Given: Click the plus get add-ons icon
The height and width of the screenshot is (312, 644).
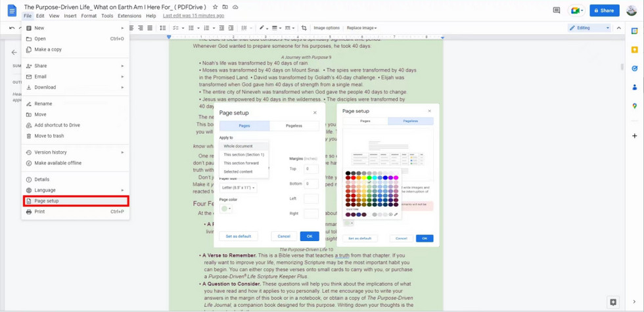Looking at the screenshot, I should coord(635,136).
